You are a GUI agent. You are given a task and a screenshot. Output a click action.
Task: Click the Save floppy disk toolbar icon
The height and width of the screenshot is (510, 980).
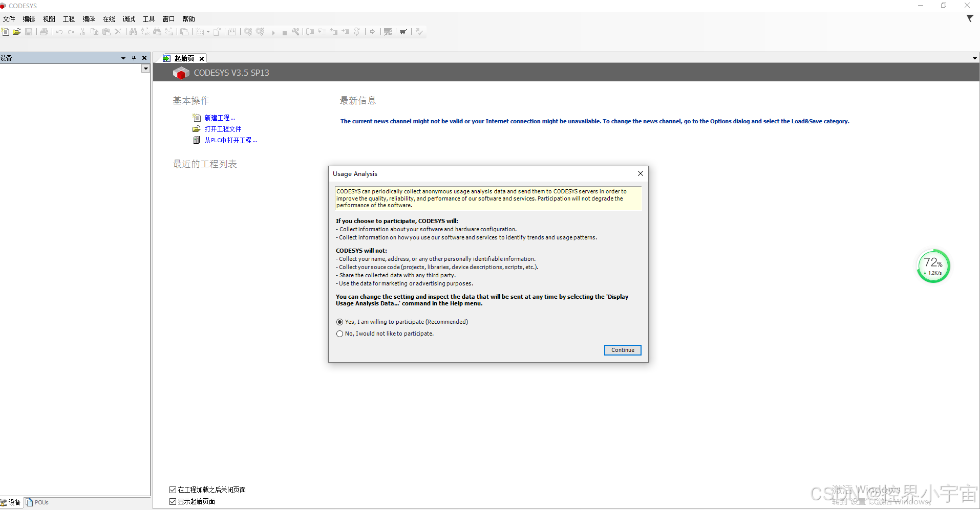point(29,32)
